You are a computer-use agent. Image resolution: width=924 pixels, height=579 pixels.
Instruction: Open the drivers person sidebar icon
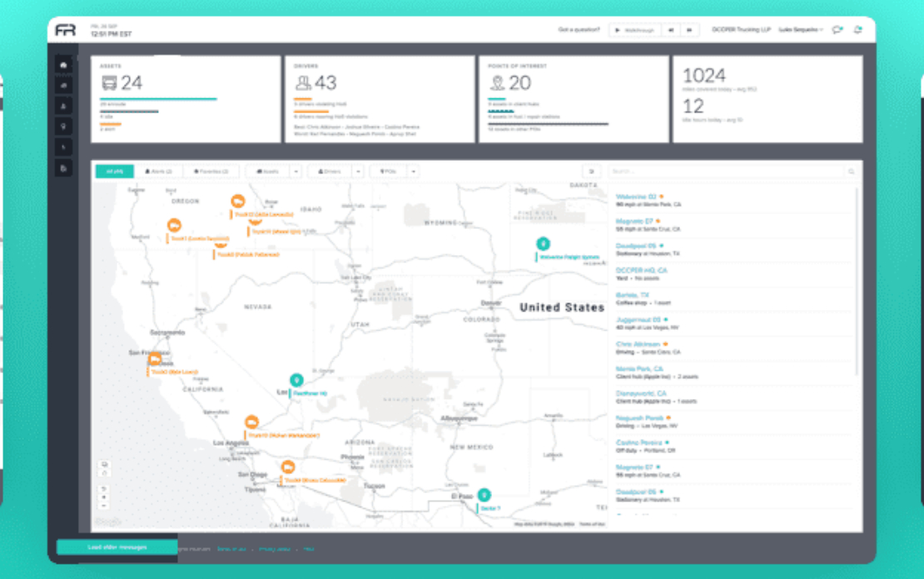click(x=63, y=106)
